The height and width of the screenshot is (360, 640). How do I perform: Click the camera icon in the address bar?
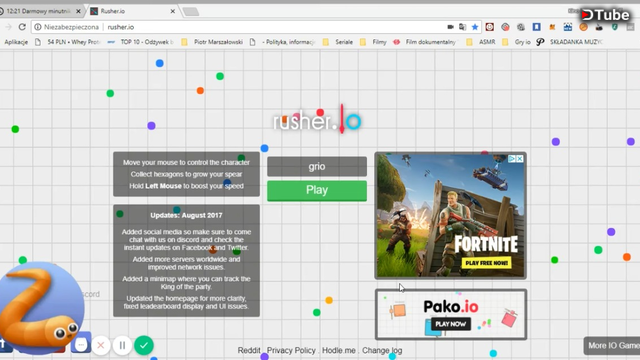(x=450, y=27)
